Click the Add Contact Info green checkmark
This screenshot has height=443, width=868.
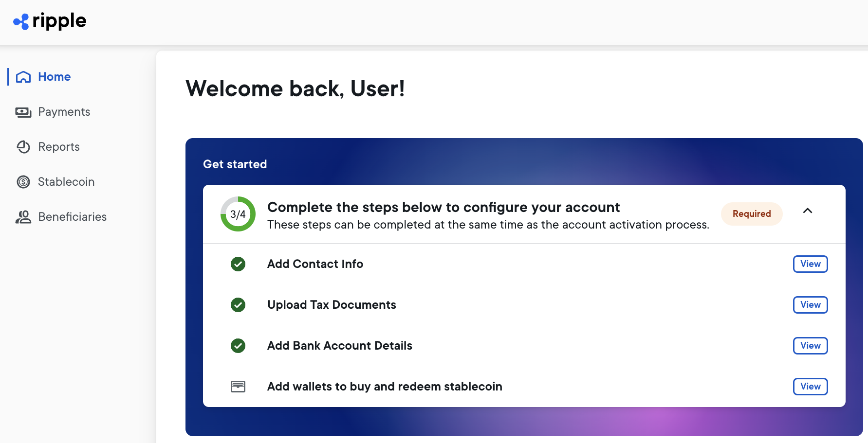tap(238, 264)
